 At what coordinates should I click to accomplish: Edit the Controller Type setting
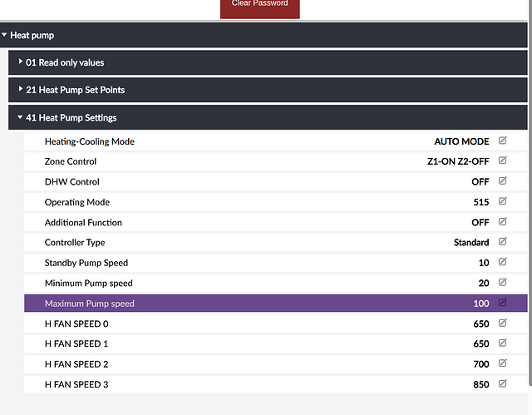[x=502, y=242]
